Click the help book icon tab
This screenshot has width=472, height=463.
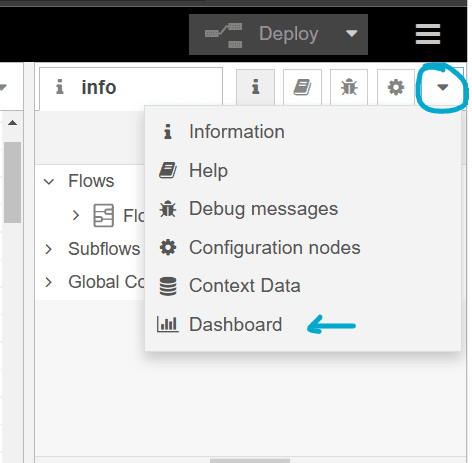tap(302, 87)
